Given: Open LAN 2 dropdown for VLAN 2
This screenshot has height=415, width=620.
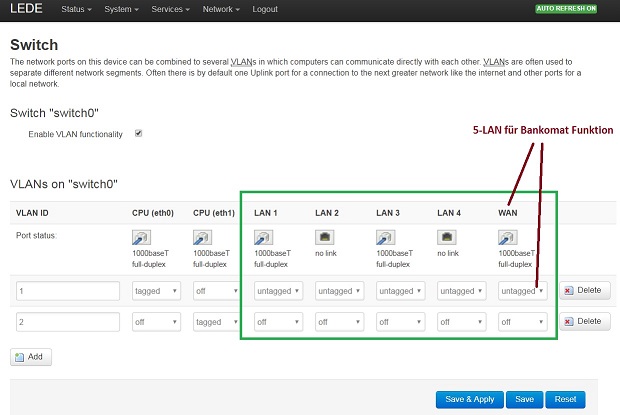Looking at the screenshot, I should click(339, 322).
